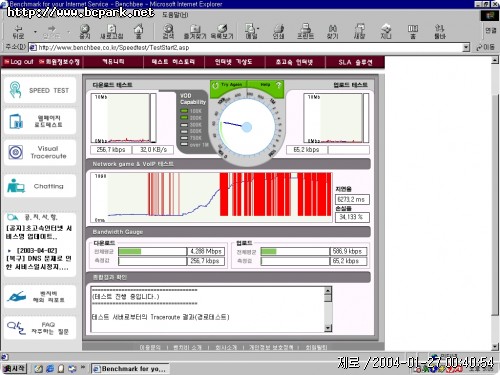Open the 이용문의 footer link

(x=150, y=347)
